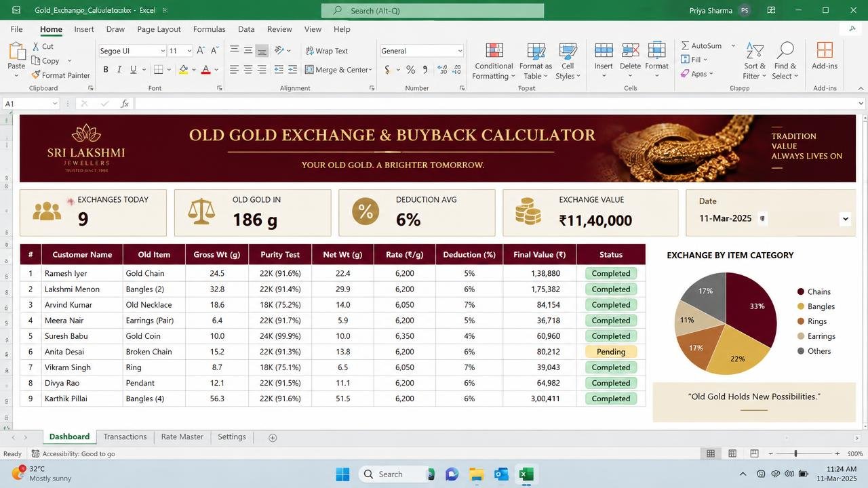Open the Format as Table icon
The image size is (868, 488).
536,52
